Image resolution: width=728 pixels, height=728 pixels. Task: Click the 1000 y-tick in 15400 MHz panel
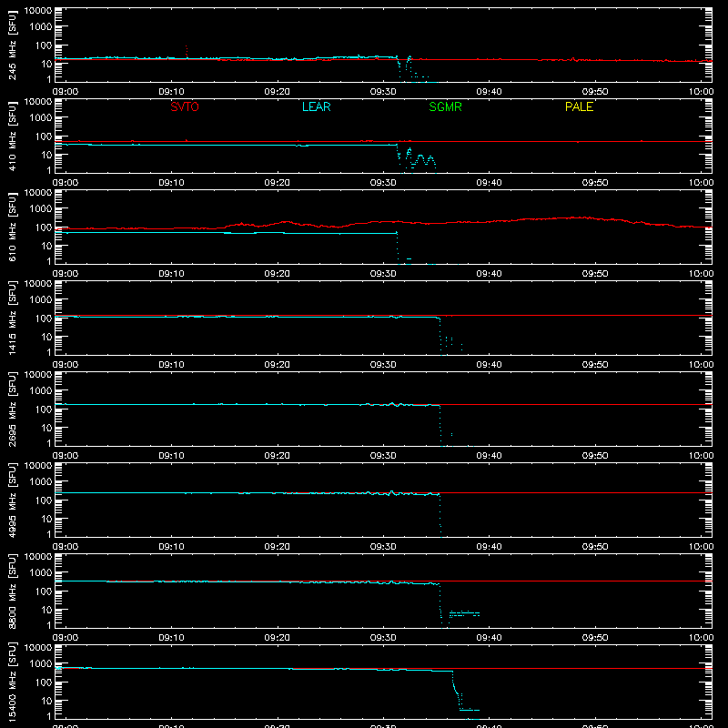41,664
